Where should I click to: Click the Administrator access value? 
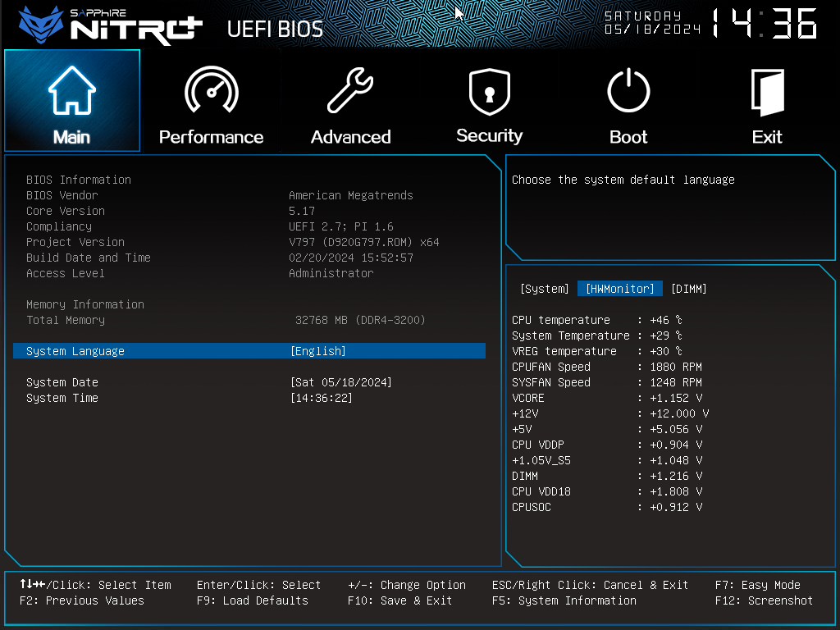coord(331,273)
